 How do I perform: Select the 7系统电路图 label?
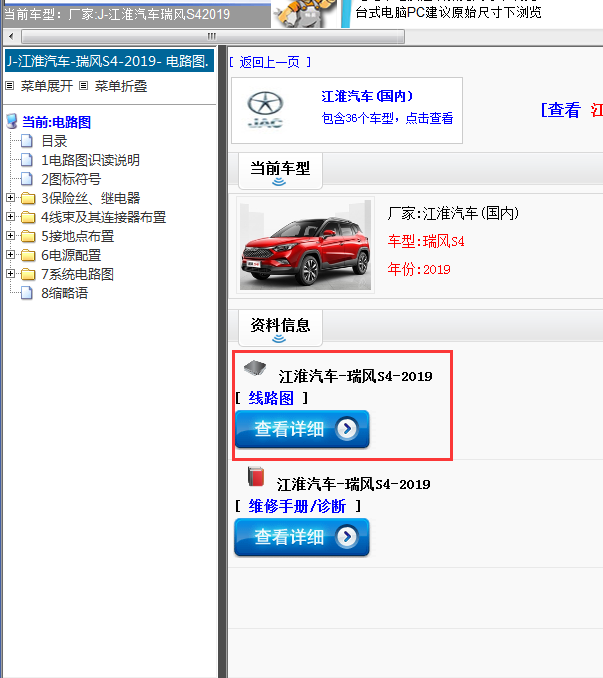[77, 274]
